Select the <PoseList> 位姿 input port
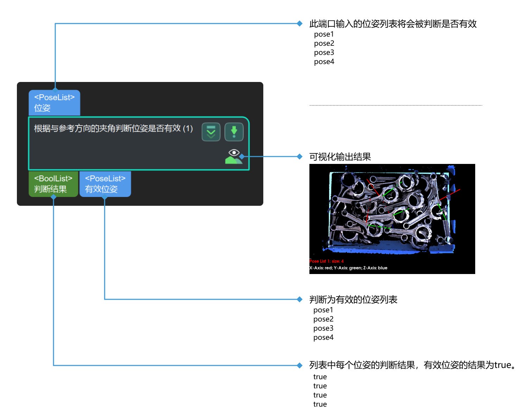 54,102
